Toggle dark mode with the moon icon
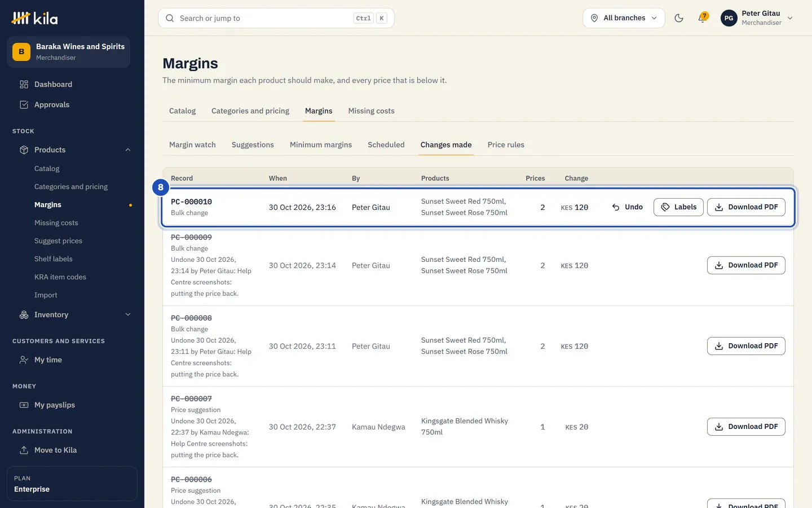The image size is (812, 508). coord(679,18)
